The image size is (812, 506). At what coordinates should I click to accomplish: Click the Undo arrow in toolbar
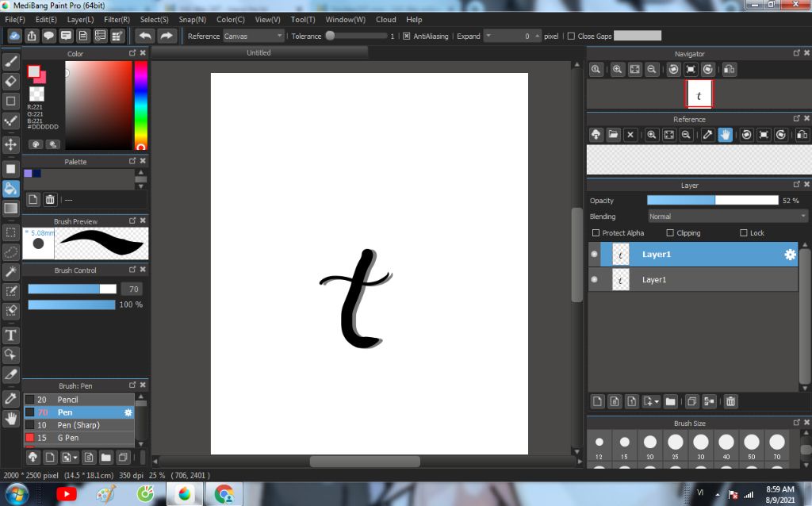[x=146, y=36]
